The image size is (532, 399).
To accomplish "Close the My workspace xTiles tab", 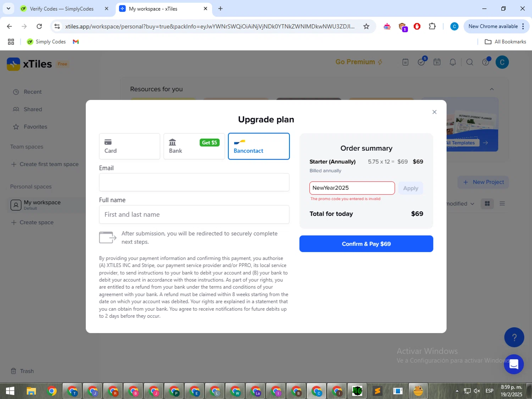I will [205, 9].
